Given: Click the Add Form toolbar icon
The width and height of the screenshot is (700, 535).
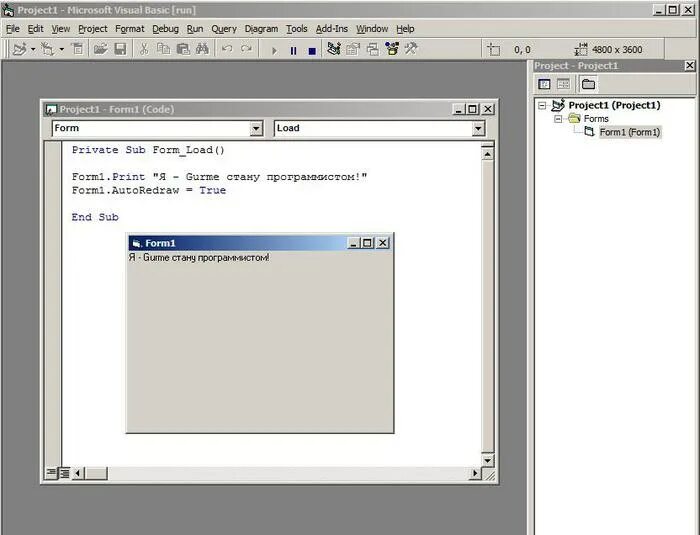Looking at the screenshot, I should tap(47, 49).
